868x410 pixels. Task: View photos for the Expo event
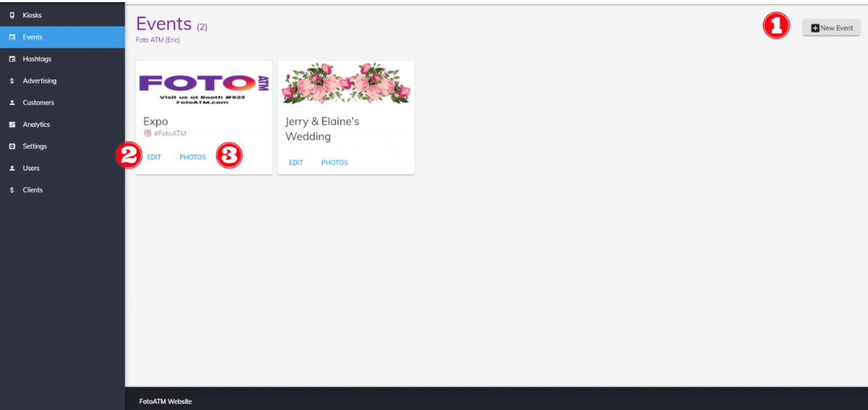[192, 157]
